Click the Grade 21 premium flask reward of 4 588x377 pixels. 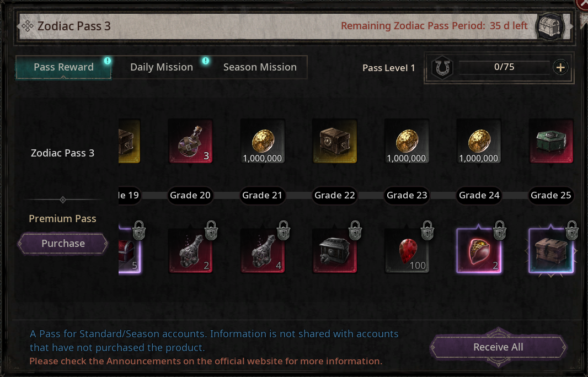pos(263,251)
